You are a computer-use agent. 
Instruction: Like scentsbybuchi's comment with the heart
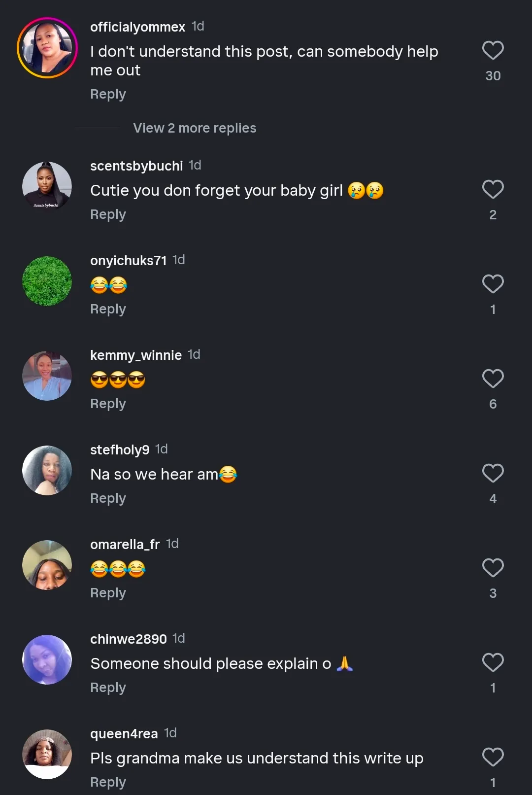tap(493, 189)
